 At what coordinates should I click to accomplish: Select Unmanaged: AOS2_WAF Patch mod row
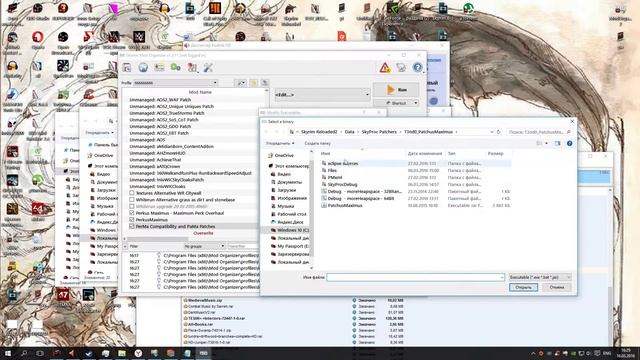tap(160, 100)
